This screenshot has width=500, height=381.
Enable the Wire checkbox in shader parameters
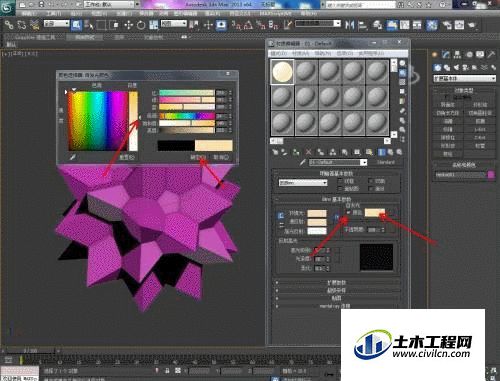coord(340,181)
